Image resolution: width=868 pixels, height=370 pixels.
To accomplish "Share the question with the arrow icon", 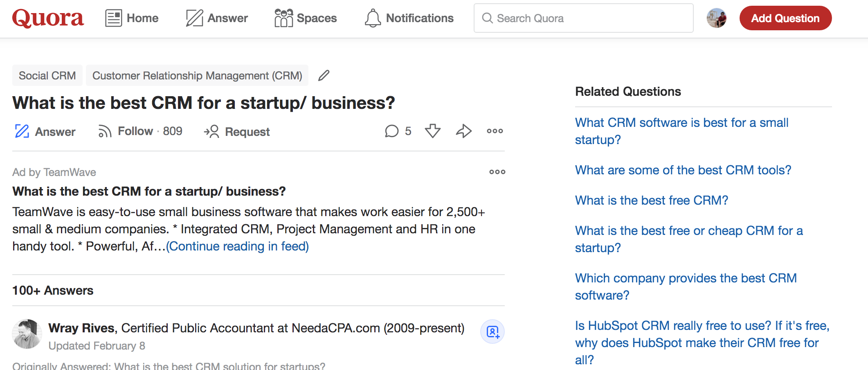I will tap(463, 131).
